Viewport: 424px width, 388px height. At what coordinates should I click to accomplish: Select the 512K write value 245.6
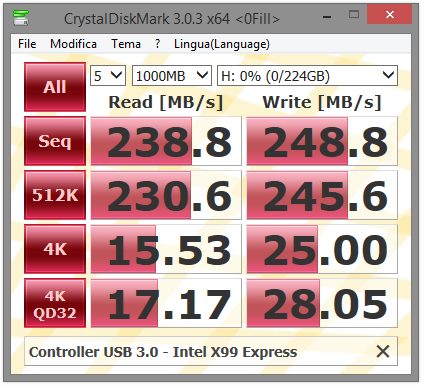tap(322, 195)
